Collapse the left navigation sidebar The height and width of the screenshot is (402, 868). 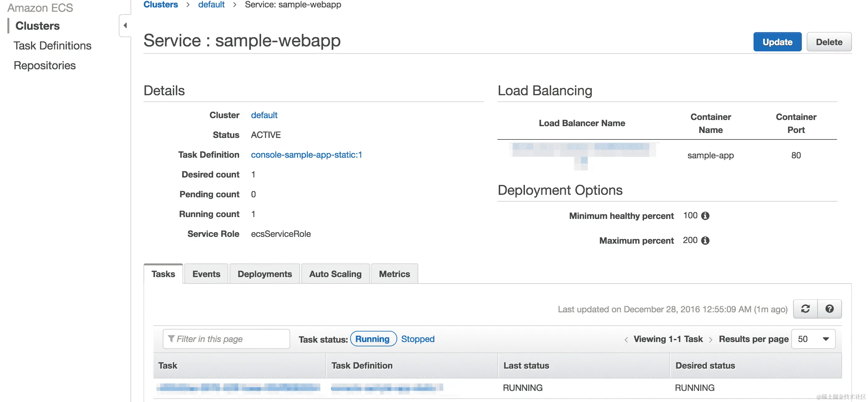(125, 25)
